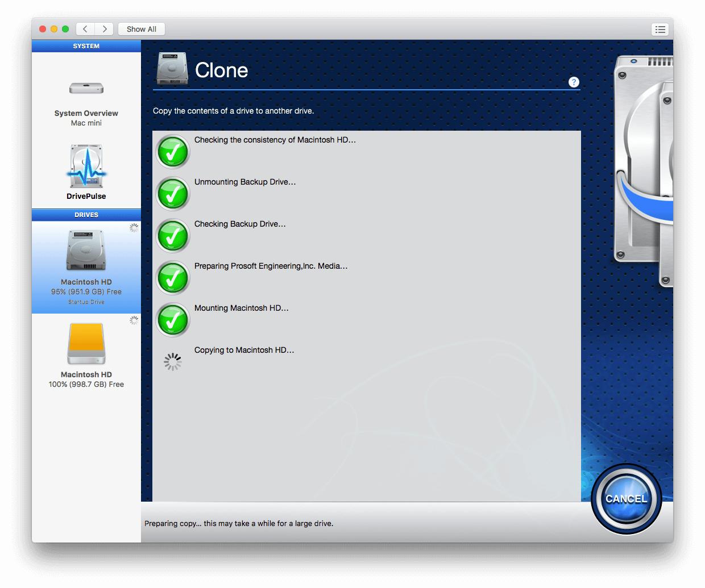Cancel the clone operation

(625, 498)
